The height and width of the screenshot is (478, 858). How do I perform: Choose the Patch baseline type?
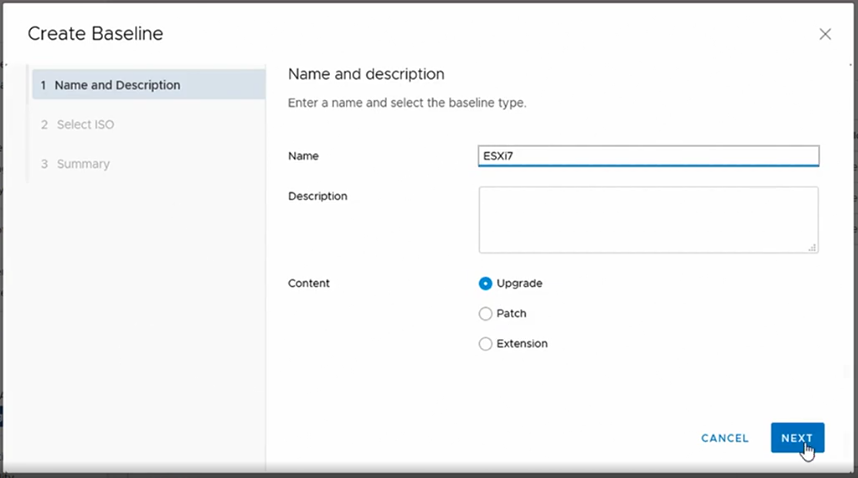click(485, 313)
